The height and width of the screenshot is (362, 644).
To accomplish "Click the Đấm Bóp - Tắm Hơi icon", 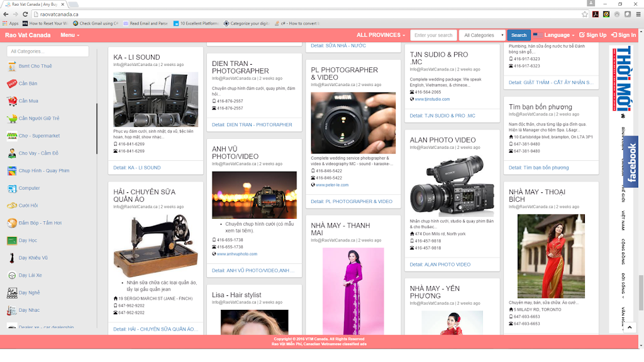I will click(12, 223).
